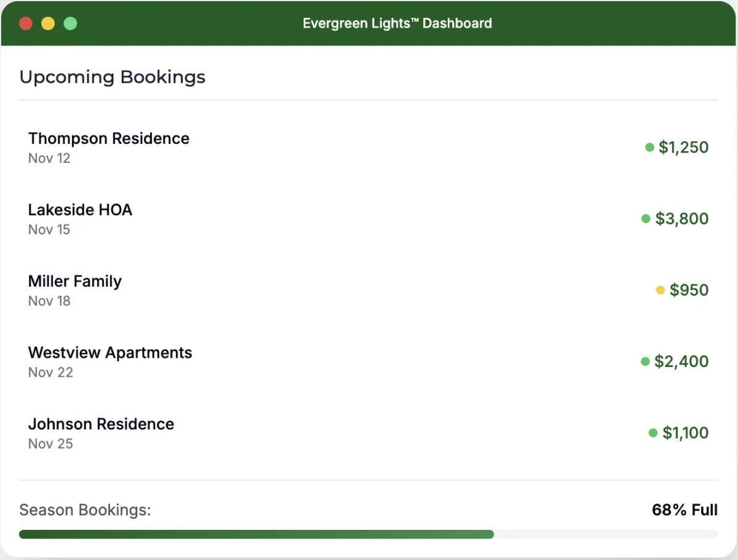Click the 68% Full label
This screenshot has height=560, width=738.
coord(684,510)
